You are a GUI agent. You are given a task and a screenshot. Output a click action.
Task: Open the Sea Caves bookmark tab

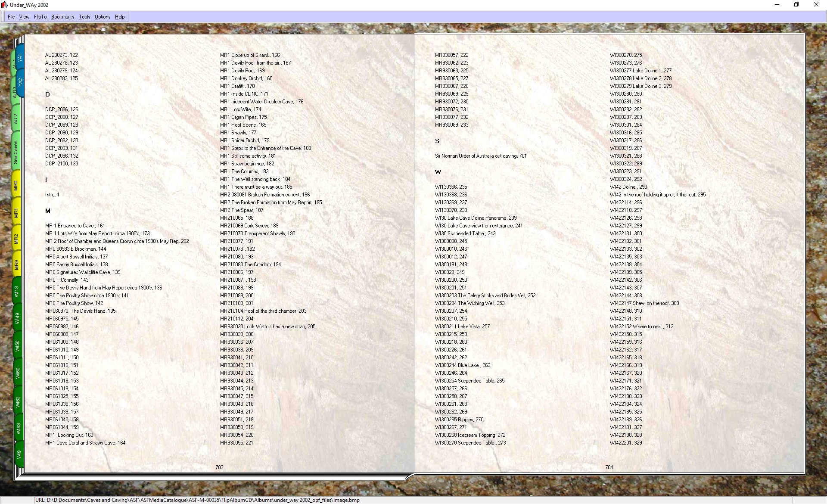[x=16, y=152]
